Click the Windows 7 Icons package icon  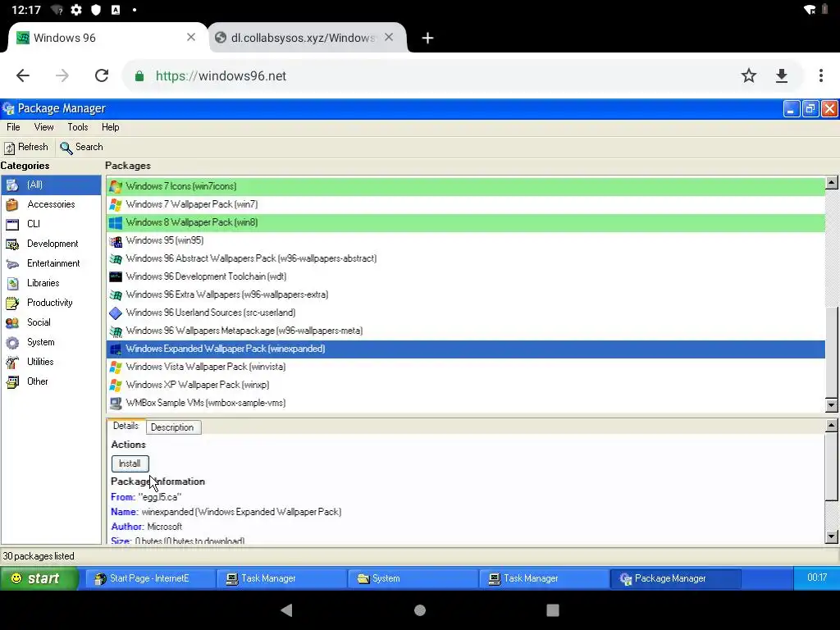pyautogui.click(x=115, y=186)
